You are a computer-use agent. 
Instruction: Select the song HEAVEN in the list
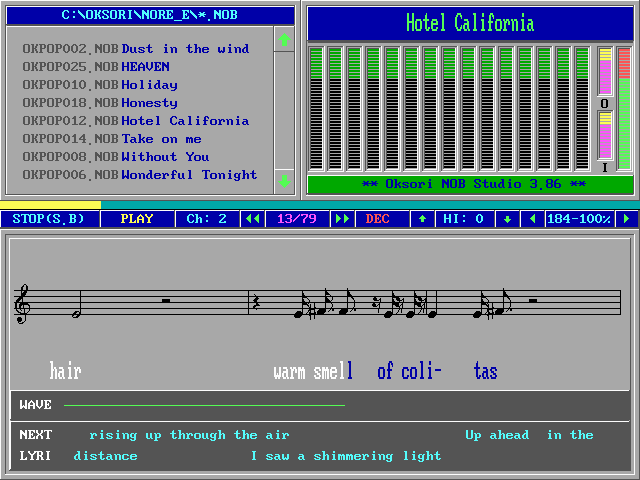click(x=146, y=67)
